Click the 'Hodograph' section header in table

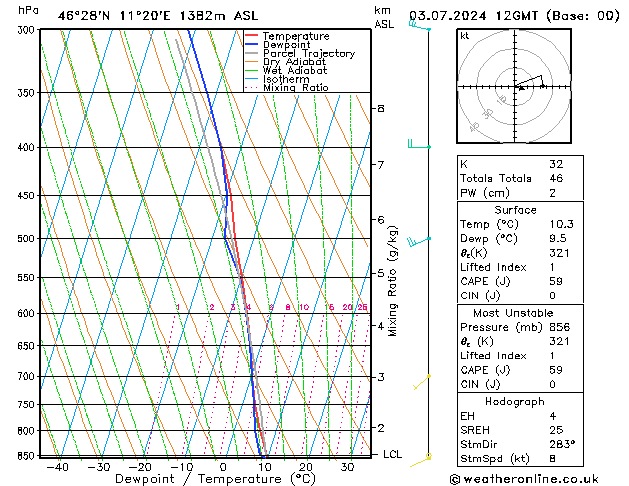515,402
